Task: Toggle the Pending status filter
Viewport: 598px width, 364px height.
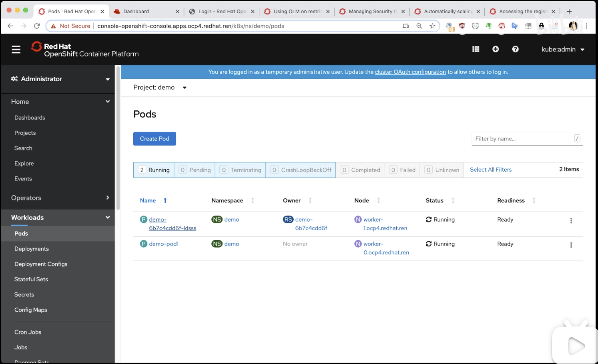Action: pos(195,170)
